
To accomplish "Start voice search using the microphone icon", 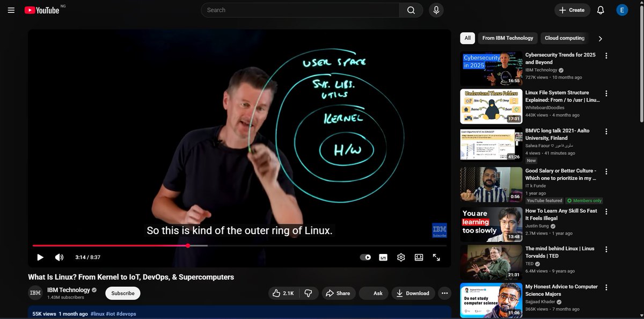I will [436, 10].
